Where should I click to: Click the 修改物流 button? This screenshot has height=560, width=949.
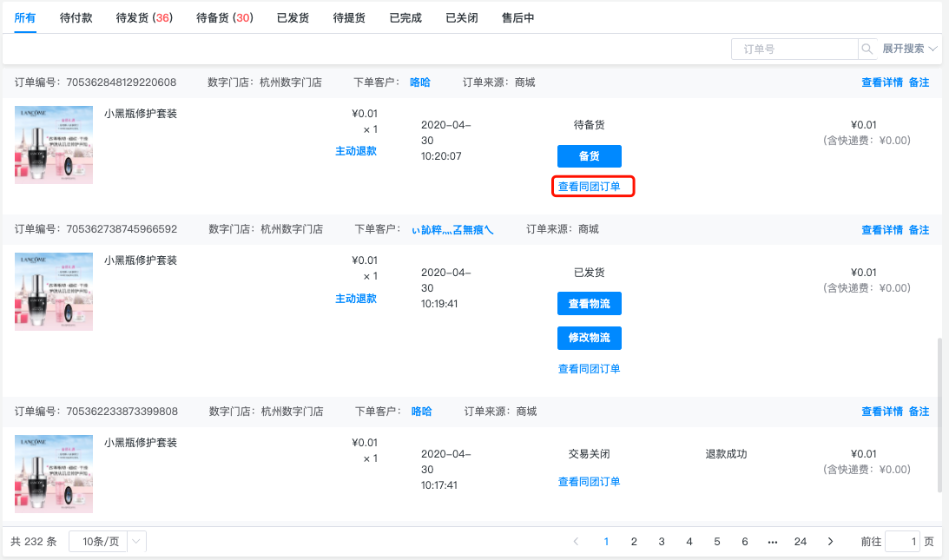coord(589,338)
